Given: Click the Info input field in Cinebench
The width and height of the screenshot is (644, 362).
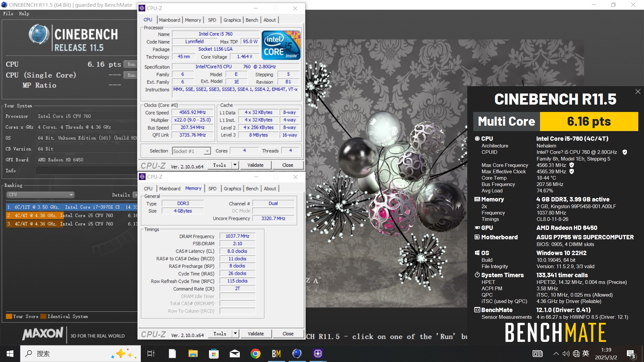Looking at the screenshot, I should (87, 171).
